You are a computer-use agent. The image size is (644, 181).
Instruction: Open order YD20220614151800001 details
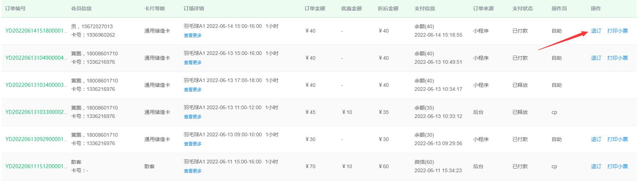click(36, 31)
